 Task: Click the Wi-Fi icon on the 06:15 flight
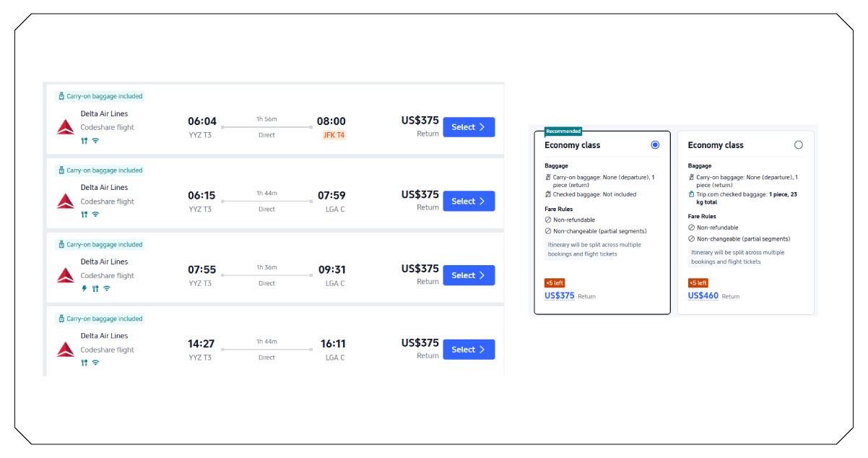(x=95, y=215)
